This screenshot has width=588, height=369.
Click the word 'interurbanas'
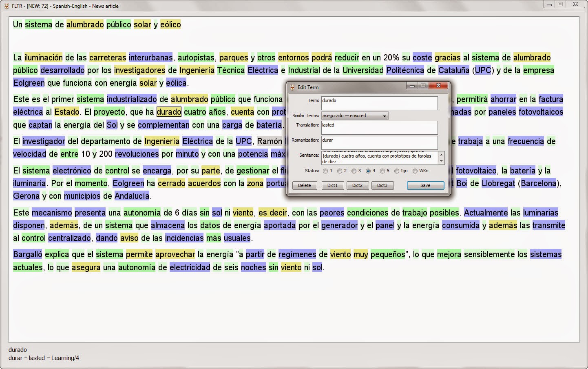coord(151,58)
